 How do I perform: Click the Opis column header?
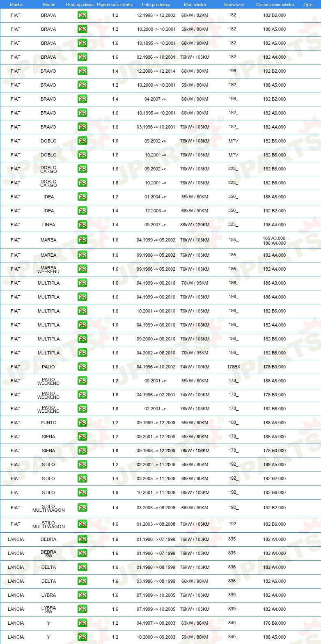click(x=308, y=5)
